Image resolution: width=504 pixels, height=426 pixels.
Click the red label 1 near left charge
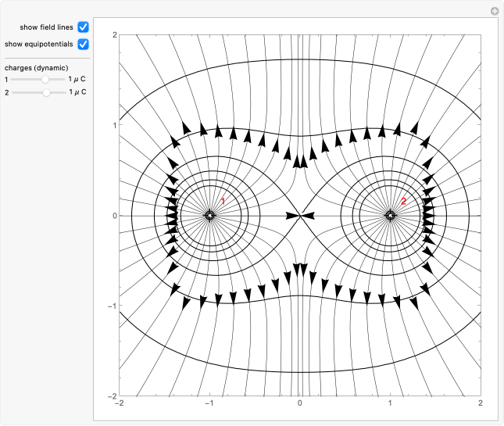[223, 202]
